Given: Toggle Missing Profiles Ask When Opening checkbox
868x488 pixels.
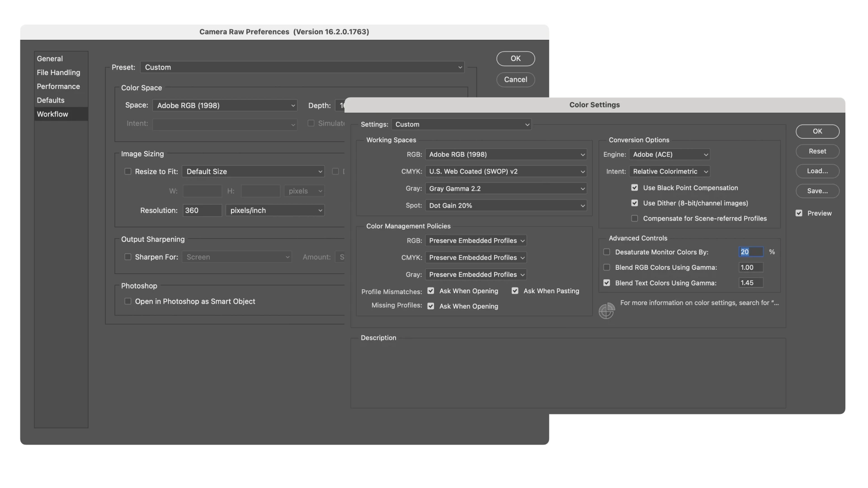Looking at the screenshot, I should [x=431, y=306].
